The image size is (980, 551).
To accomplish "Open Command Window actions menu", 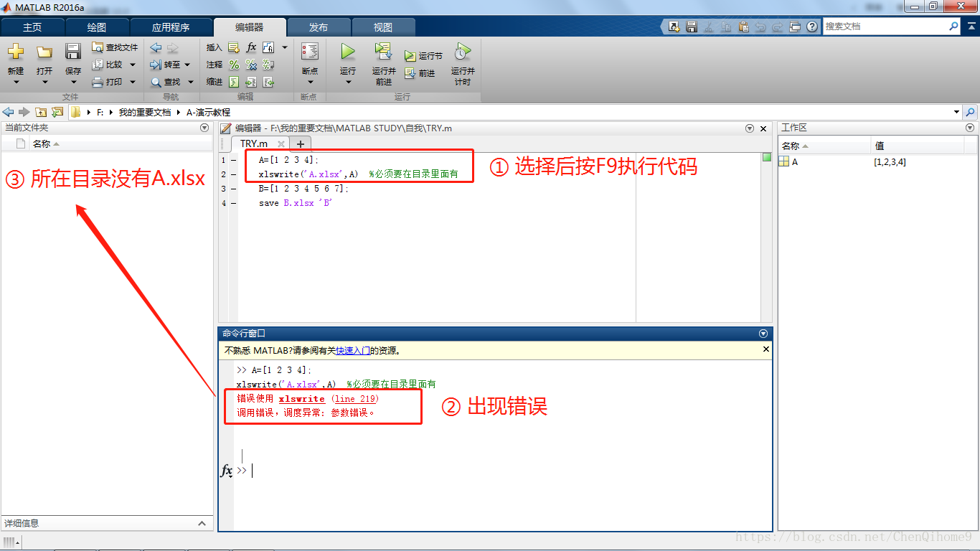I will [x=763, y=334].
